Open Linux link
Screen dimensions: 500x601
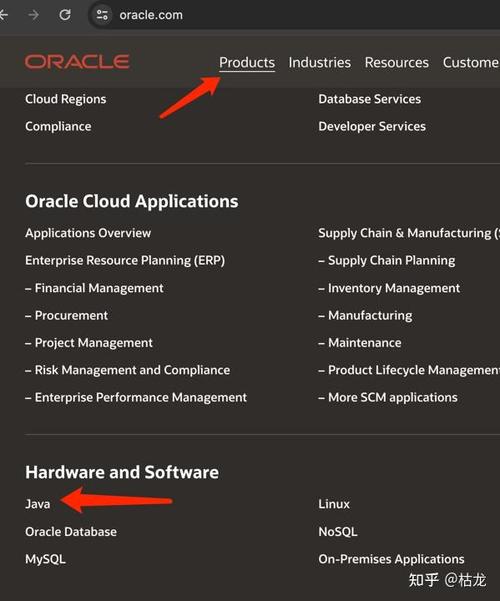[334, 504]
